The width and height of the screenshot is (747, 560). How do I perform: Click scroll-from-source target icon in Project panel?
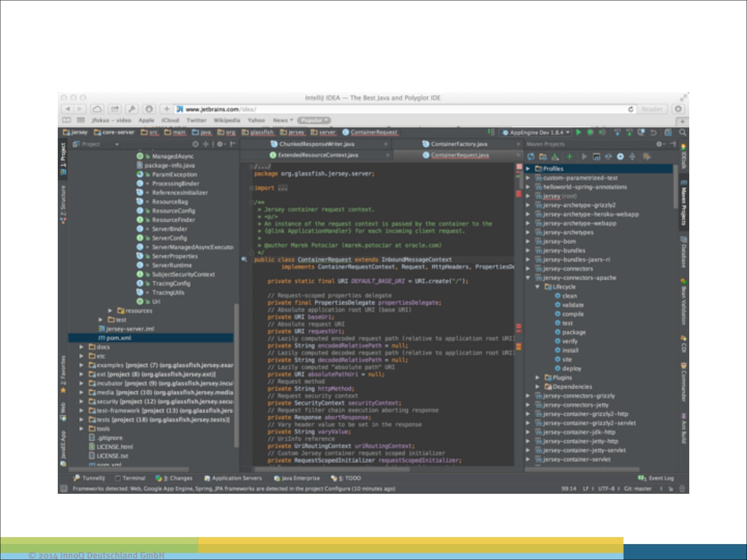click(x=195, y=144)
